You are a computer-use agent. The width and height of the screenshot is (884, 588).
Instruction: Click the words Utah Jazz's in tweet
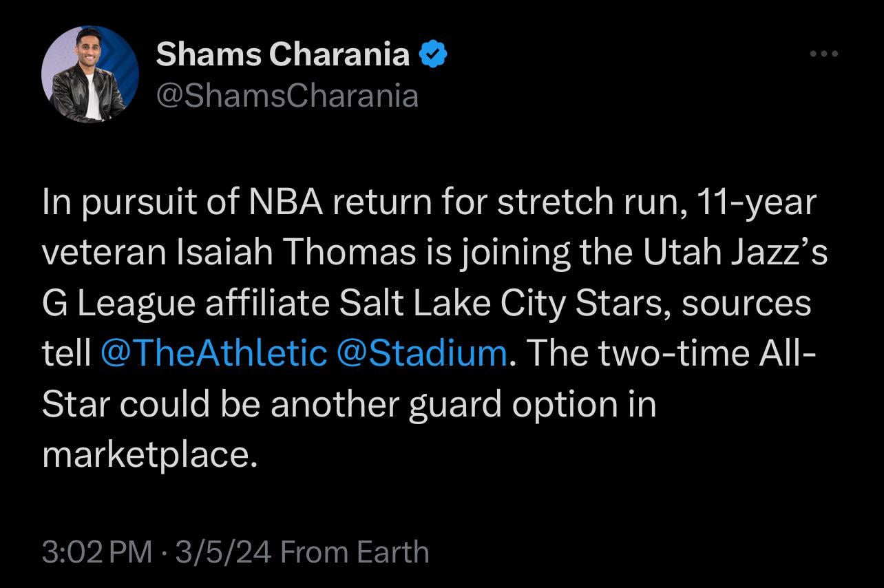click(735, 253)
